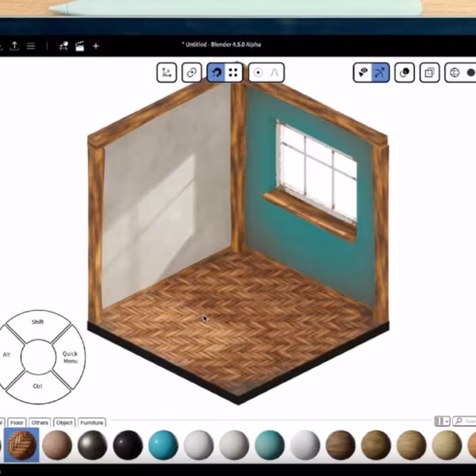Click the upload/export icon in top bar
The width and height of the screenshot is (476, 476).
pos(14,46)
